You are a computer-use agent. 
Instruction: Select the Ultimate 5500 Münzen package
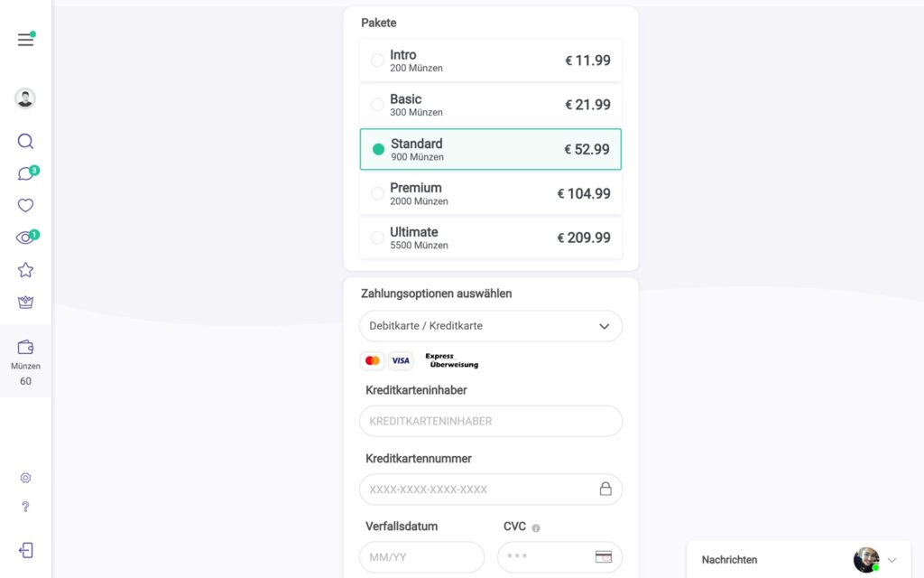(490, 238)
